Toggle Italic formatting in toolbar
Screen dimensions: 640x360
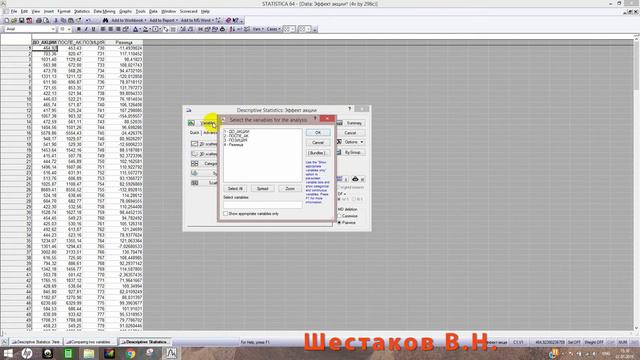(x=86, y=29)
